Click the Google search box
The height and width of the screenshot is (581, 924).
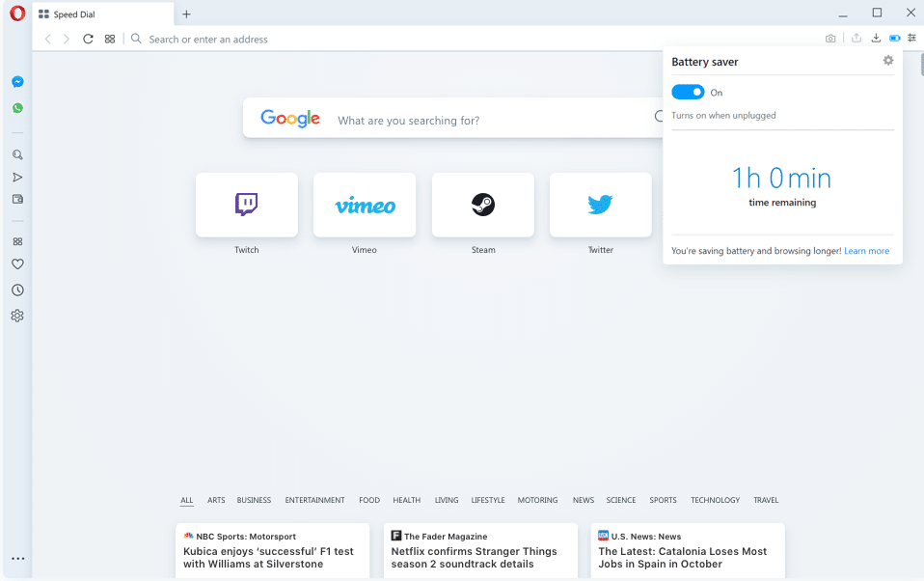point(452,118)
